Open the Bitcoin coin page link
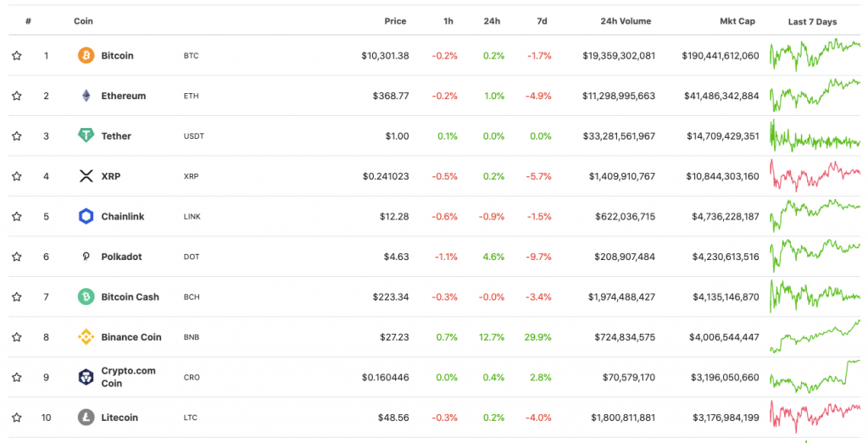868x443 pixels. point(117,55)
